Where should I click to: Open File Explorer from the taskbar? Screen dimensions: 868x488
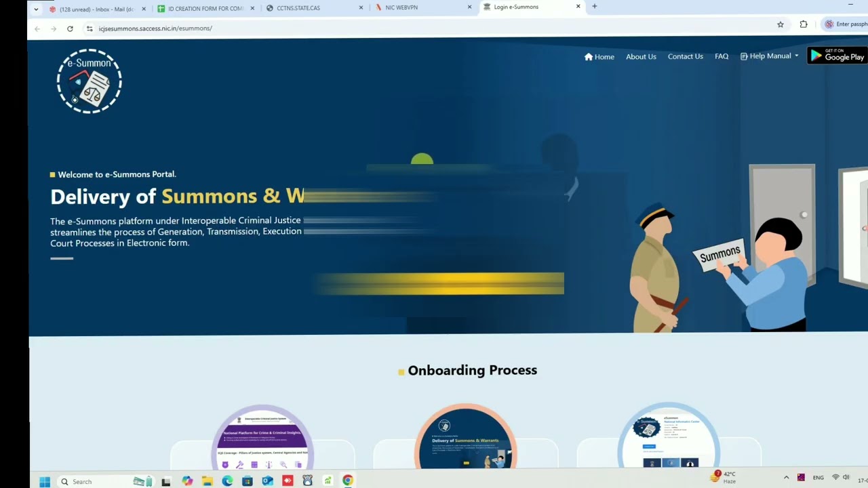(207, 481)
